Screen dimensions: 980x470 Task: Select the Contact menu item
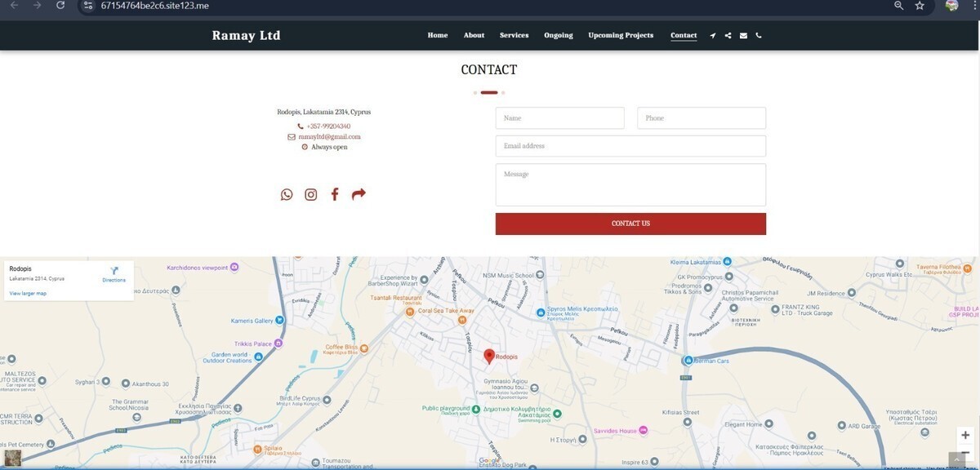coord(684,35)
